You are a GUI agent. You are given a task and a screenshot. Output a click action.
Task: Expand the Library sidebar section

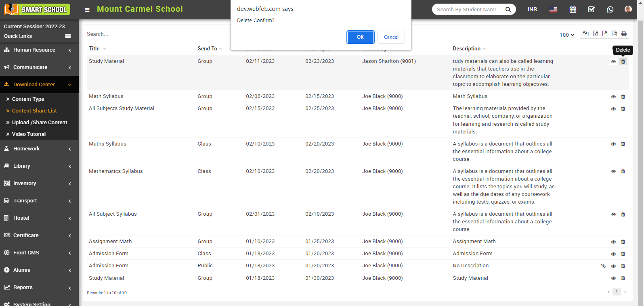click(39, 166)
